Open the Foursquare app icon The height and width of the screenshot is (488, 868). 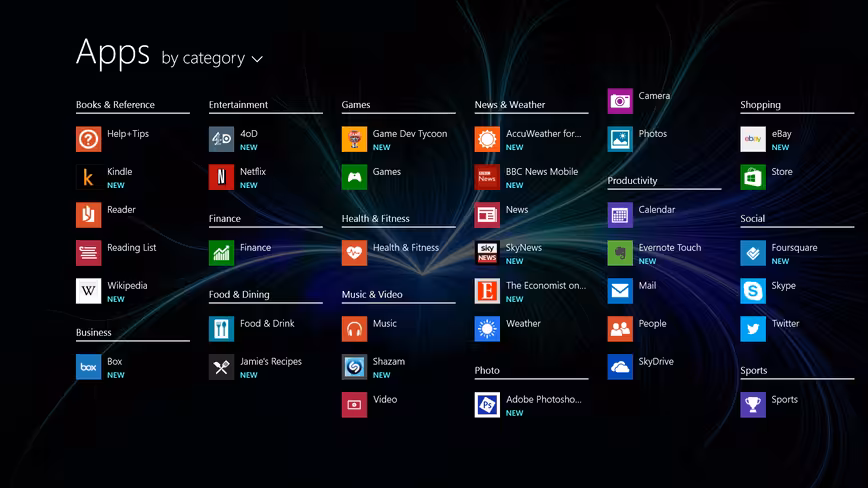coord(753,253)
